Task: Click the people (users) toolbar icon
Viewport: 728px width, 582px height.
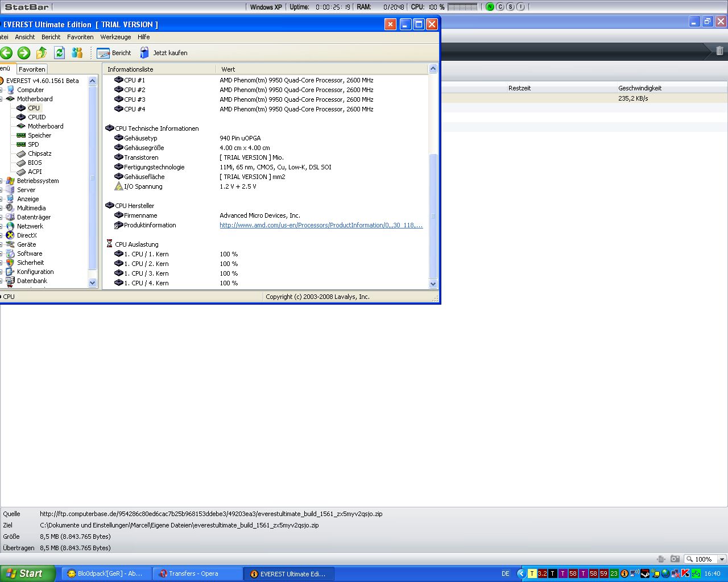Action: (77, 53)
